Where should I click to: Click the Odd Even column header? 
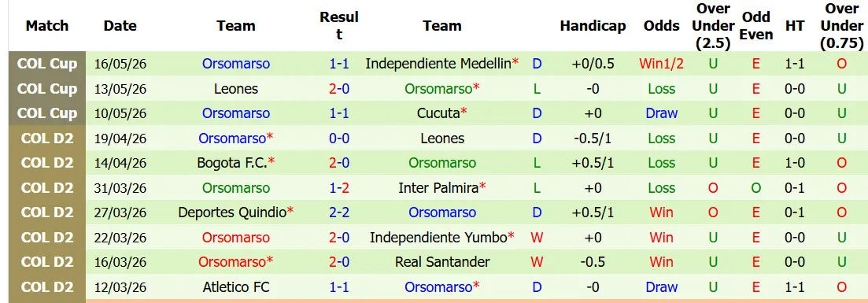click(x=756, y=25)
